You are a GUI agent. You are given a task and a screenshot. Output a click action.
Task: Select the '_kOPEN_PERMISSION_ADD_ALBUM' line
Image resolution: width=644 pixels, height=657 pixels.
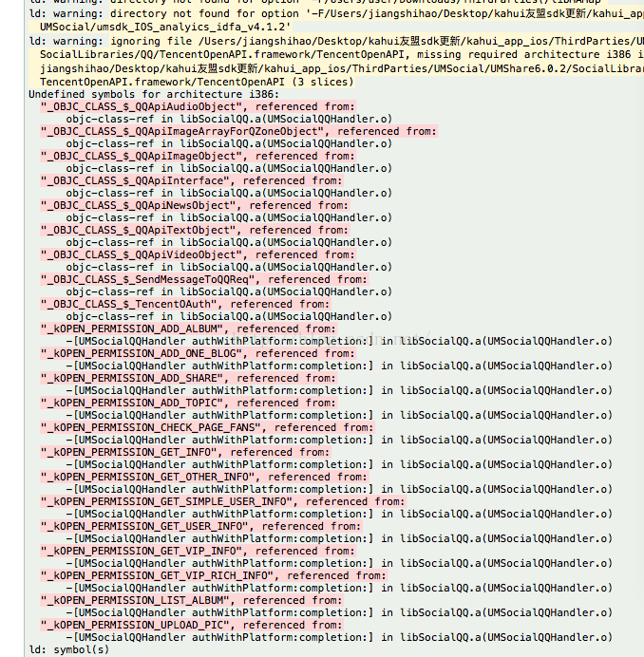coord(188,329)
